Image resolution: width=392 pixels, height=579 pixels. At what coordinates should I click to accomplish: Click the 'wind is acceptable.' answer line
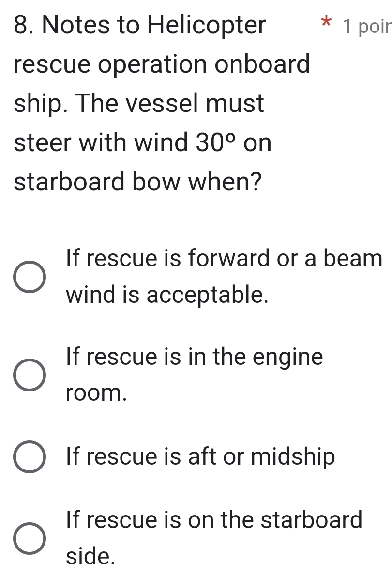(x=167, y=294)
